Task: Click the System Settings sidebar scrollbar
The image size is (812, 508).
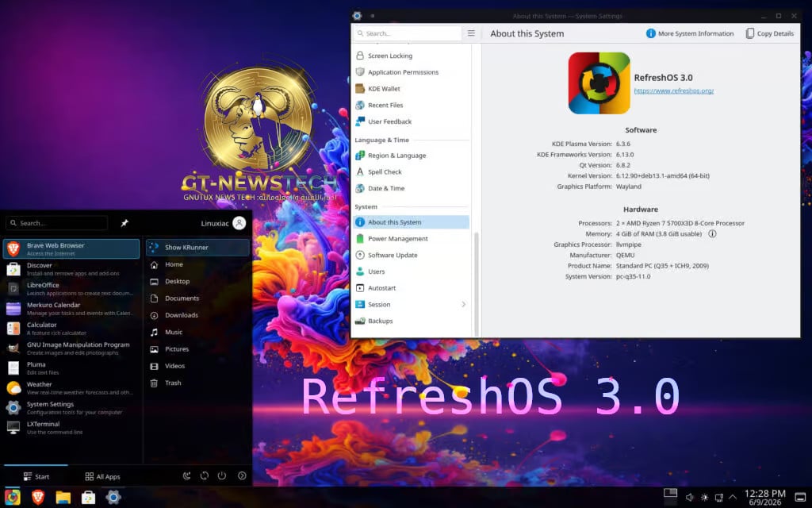Action: coord(476,283)
